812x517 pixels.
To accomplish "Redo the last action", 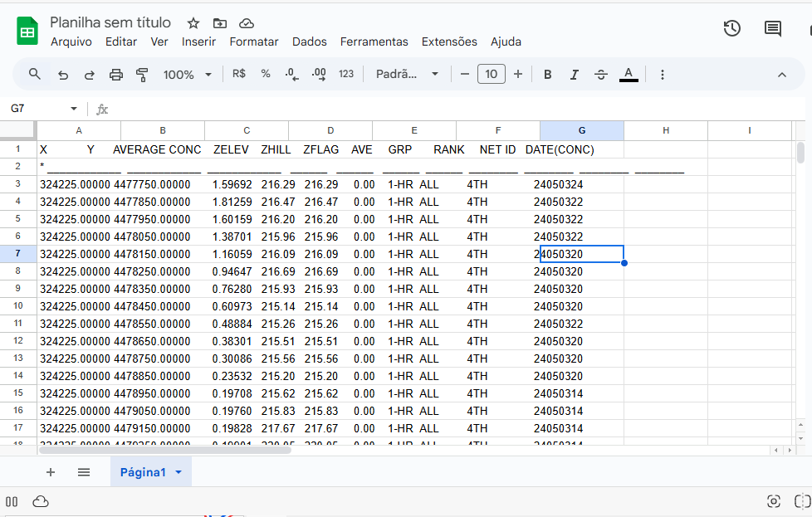I will (x=90, y=75).
